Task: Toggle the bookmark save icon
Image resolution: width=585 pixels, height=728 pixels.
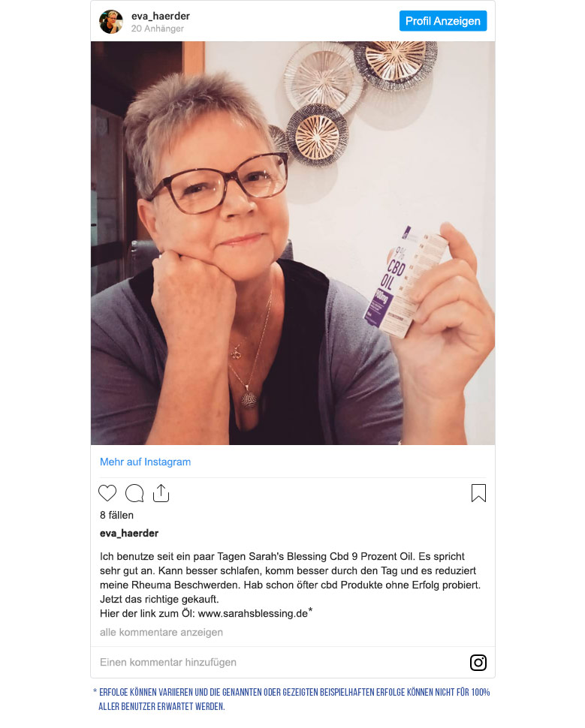Action: point(478,493)
